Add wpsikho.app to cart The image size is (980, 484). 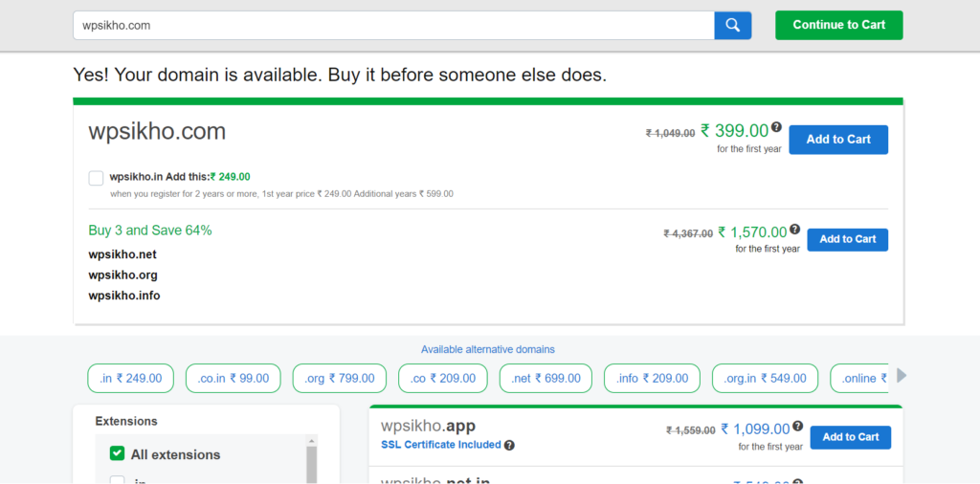coord(850,437)
